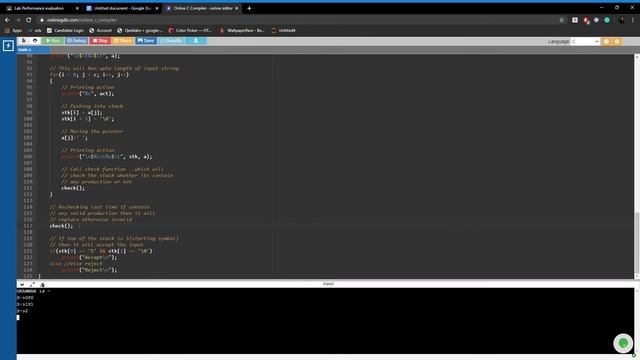
Task: Click the red extension icon in browser toolbar
Action: [586, 20]
